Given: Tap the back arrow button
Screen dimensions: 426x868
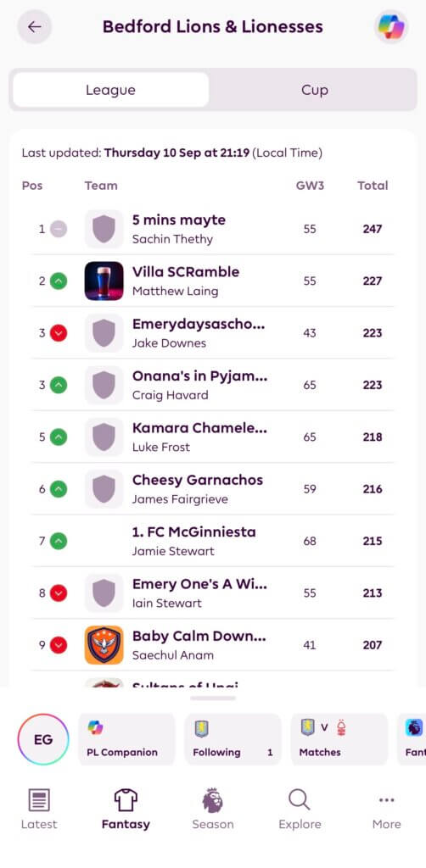Looking at the screenshot, I should click(34, 26).
